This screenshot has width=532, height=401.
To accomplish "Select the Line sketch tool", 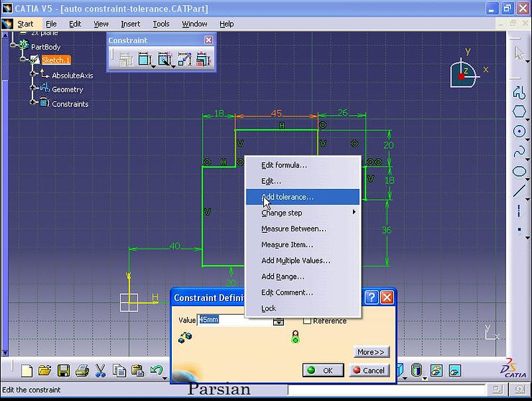I will pyautogui.click(x=519, y=190).
